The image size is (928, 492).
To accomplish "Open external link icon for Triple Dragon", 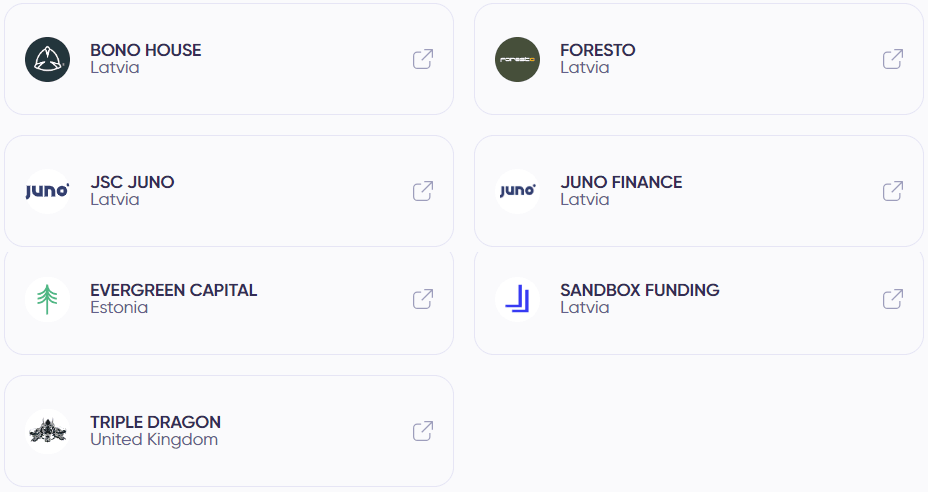I will click(423, 431).
